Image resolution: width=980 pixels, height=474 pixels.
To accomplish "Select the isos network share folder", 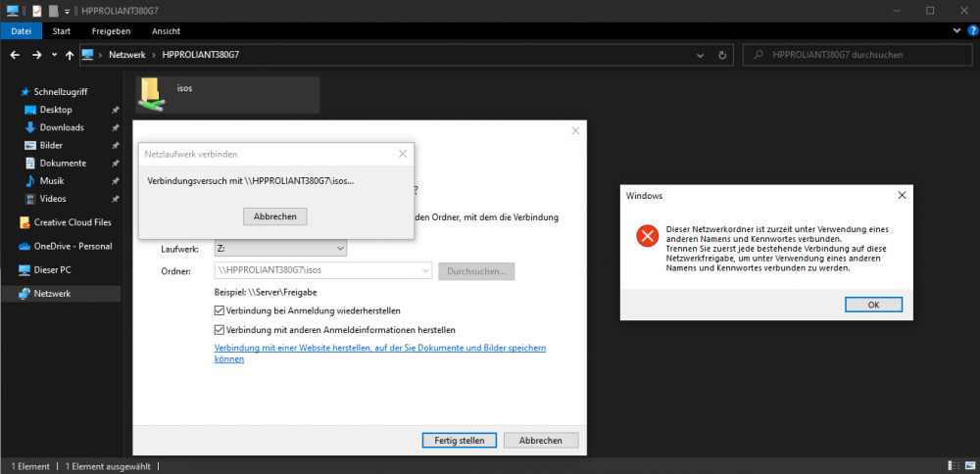I will pos(227,95).
